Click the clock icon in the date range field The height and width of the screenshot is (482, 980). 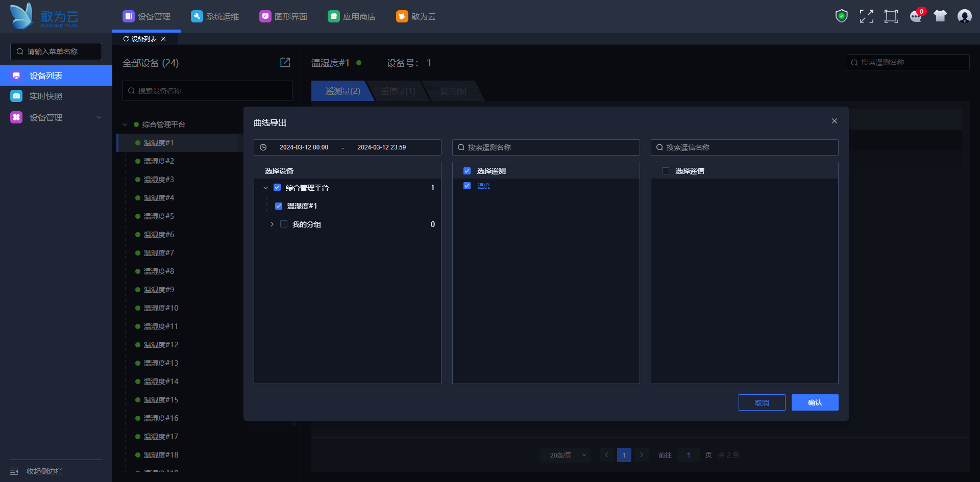coord(263,147)
